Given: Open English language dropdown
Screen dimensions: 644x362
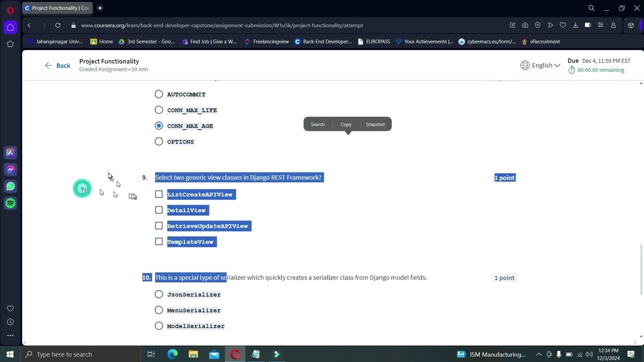Looking at the screenshot, I should pyautogui.click(x=540, y=65).
